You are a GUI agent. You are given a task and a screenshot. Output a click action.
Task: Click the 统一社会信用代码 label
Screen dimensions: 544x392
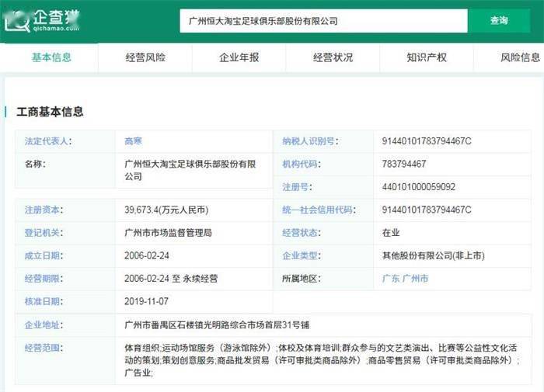[319, 210]
